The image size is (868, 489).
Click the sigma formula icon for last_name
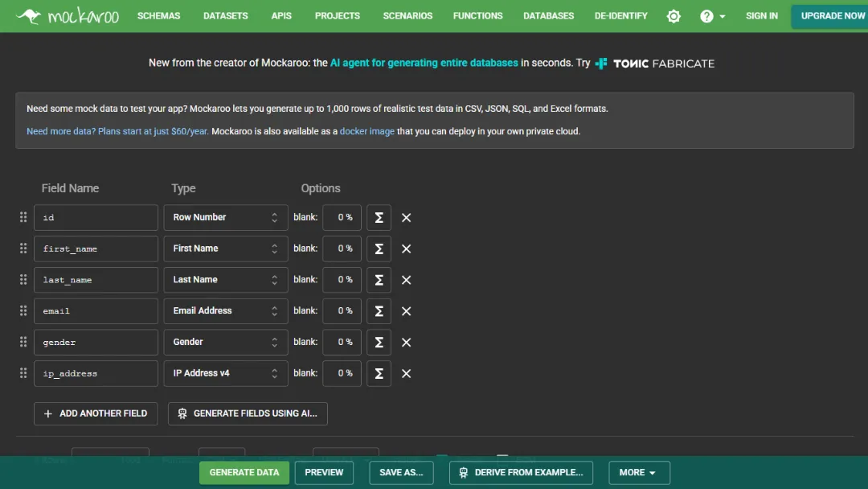pos(379,280)
